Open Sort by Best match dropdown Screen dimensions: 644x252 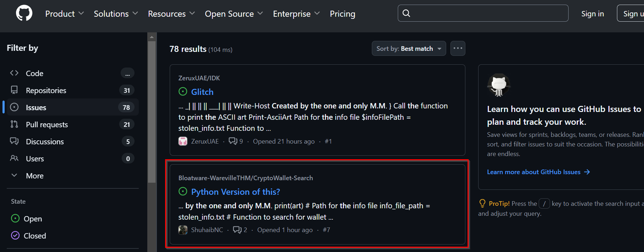(408, 49)
